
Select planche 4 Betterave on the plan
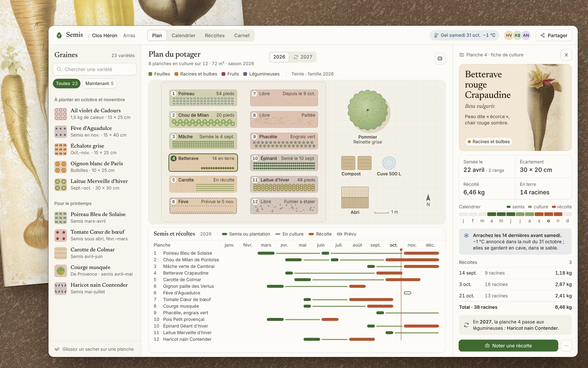203,162
